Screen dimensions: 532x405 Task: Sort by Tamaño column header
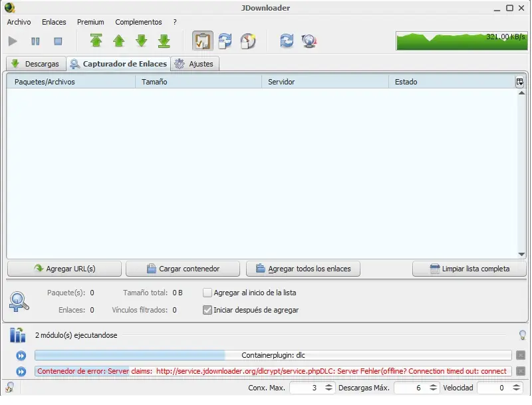pyautogui.click(x=198, y=82)
